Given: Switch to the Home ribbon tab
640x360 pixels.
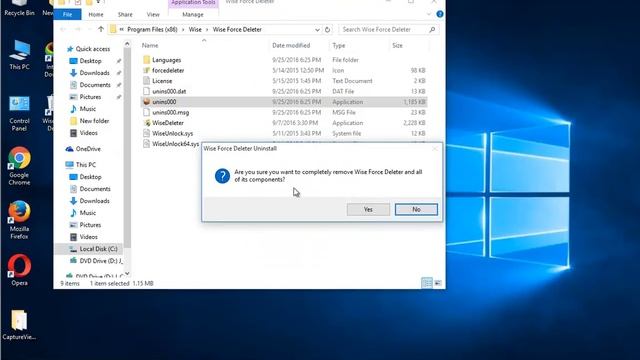Looking at the screenshot, I should pyautogui.click(x=96, y=14).
